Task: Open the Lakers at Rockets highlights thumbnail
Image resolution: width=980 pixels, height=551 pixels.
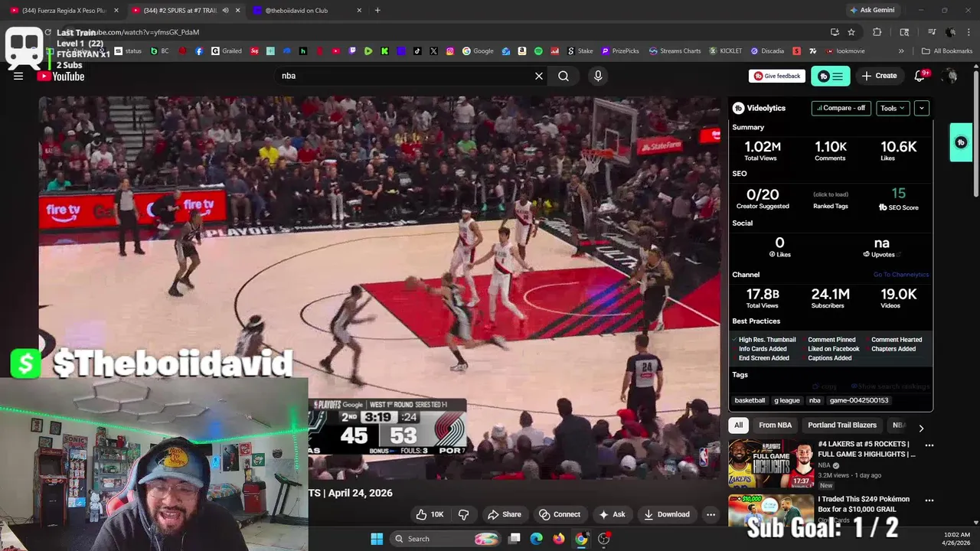Action: click(771, 464)
